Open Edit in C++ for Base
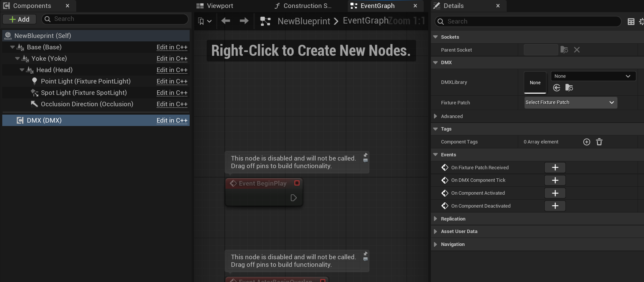 pos(172,47)
